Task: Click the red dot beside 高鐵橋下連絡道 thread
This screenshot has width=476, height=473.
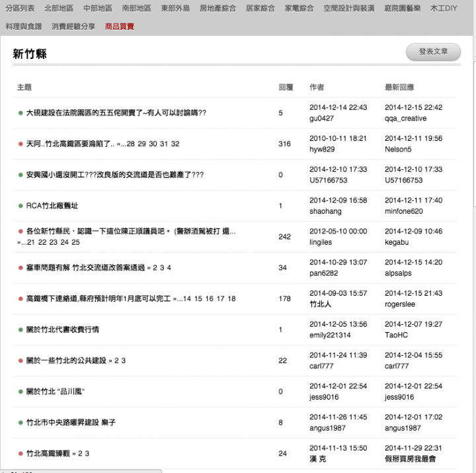Action: point(20,299)
